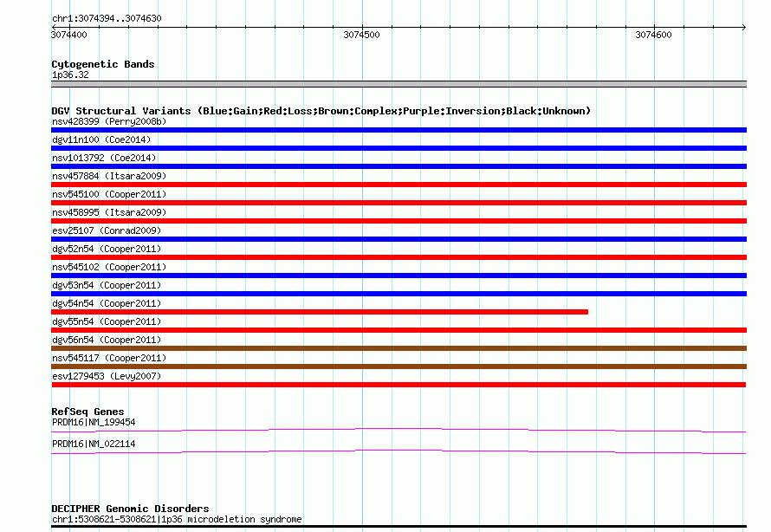This screenshot has width=771, height=532.
Task: Click the esv1279453 (Levy2007) label
Action: point(107,376)
